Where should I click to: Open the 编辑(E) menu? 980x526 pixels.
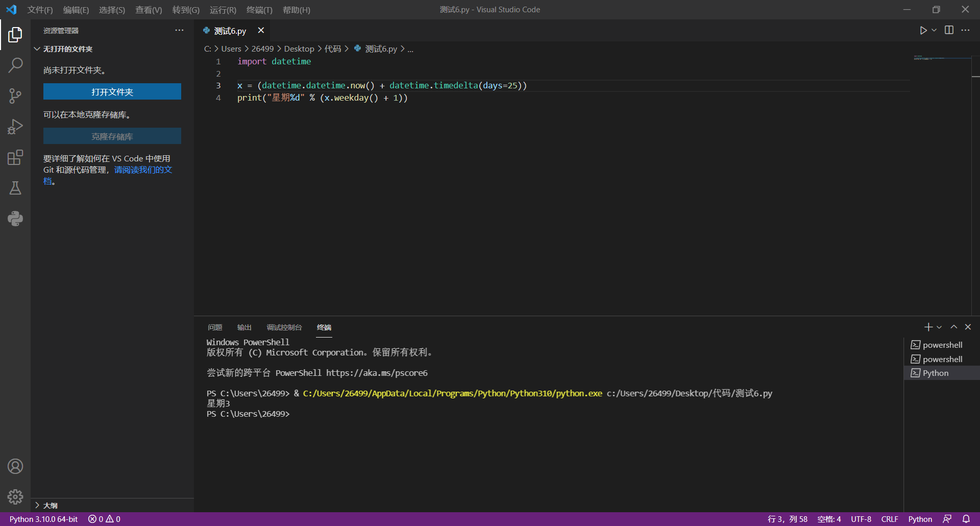tap(76, 10)
